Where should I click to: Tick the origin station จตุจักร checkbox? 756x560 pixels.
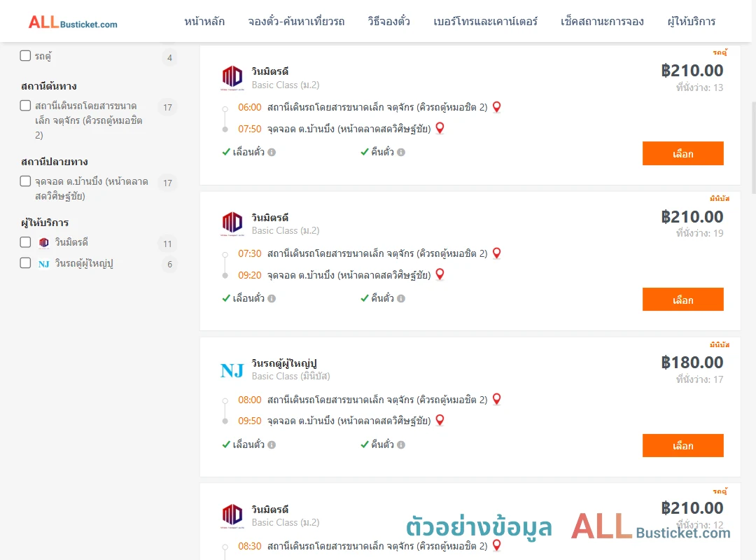click(x=26, y=106)
